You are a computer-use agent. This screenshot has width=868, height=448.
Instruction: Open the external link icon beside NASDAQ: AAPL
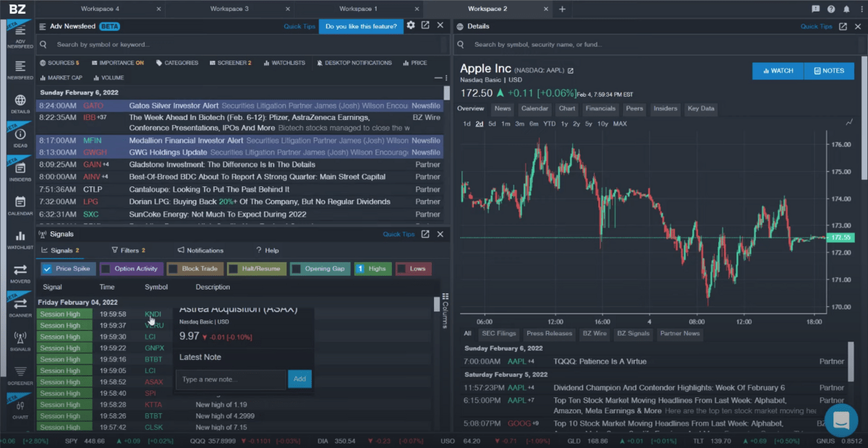point(570,71)
